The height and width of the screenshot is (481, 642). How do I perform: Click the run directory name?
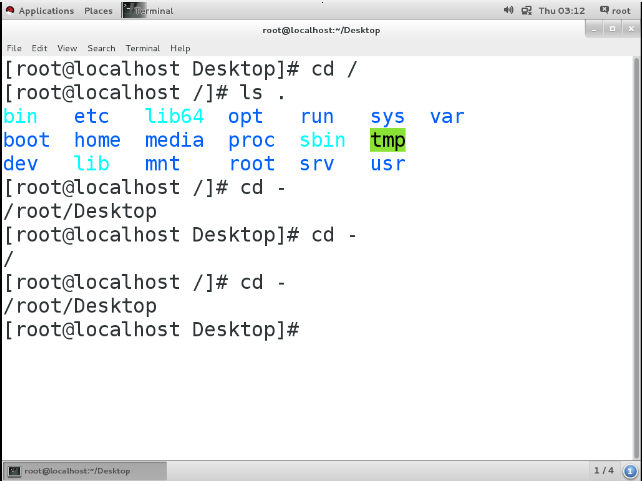pyautogui.click(x=317, y=117)
